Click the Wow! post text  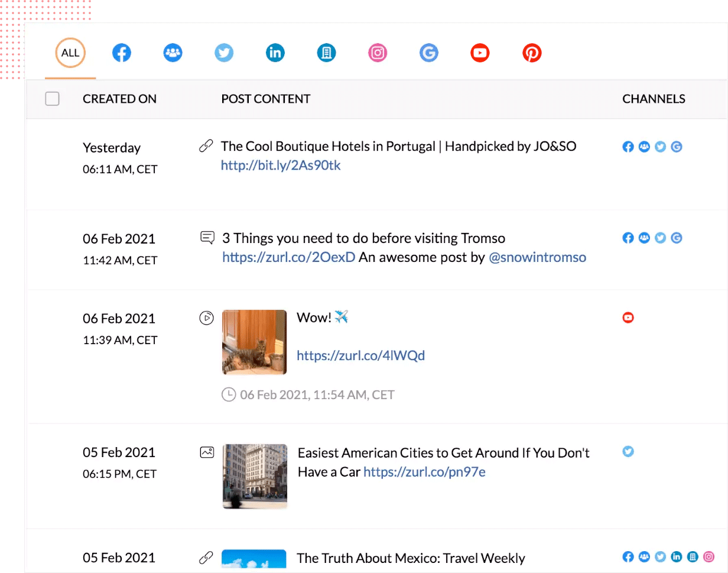pyautogui.click(x=314, y=318)
